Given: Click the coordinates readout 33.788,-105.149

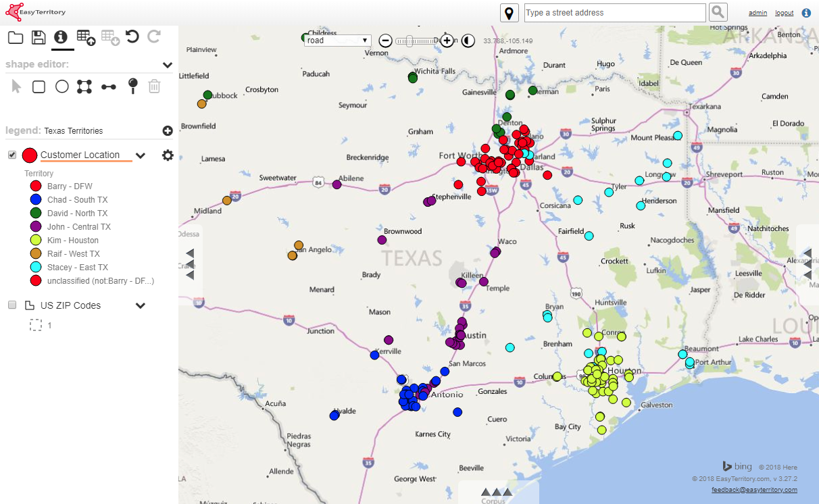Looking at the screenshot, I should (508, 41).
